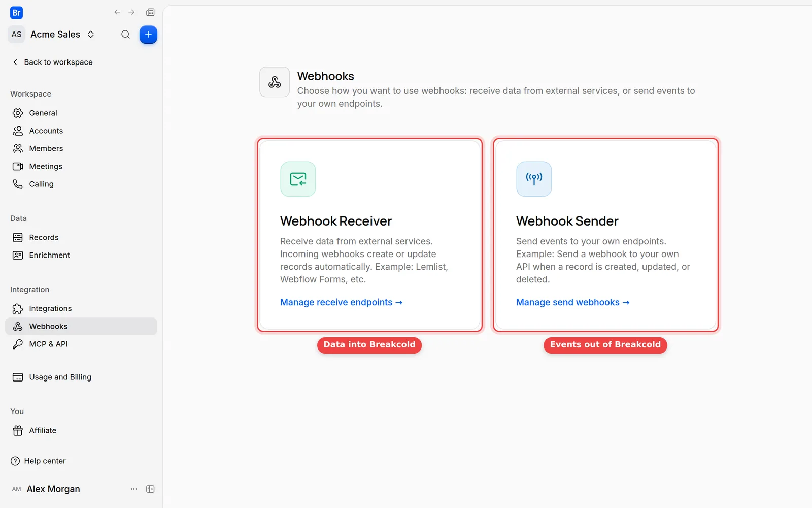
Task: Click the blue plus create button
Action: click(148, 35)
